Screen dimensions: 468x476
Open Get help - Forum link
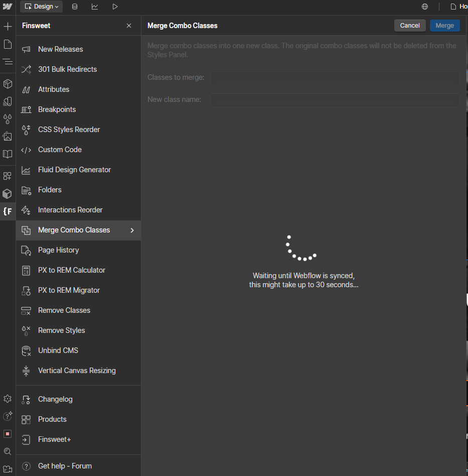pyautogui.click(x=78, y=466)
